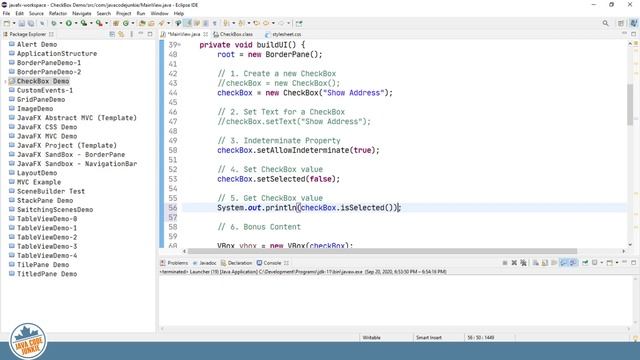Select the JavaFX MVC Demo project
The height and width of the screenshot is (360, 640).
point(47,136)
